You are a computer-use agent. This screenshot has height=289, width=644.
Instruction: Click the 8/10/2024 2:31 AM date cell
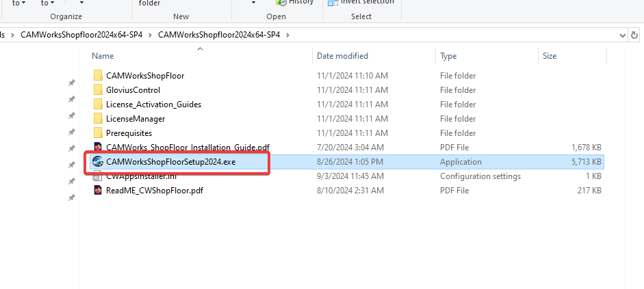[x=350, y=190]
